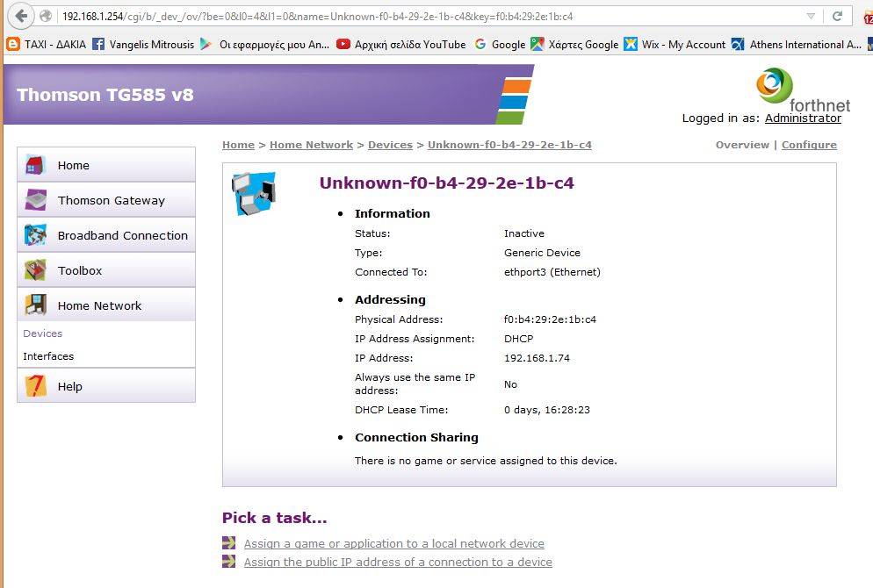The height and width of the screenshot is (588, 873).
Task: Go to Home in the breadcrumb
Action: click(x=238, y=145)
